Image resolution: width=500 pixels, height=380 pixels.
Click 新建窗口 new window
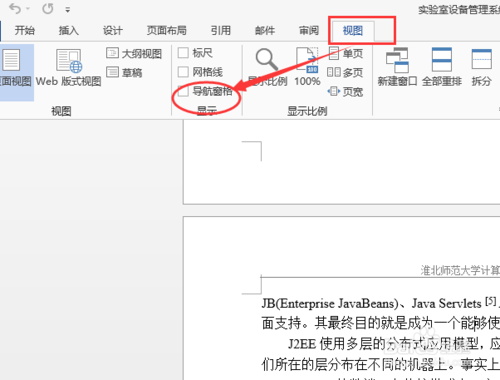[397, 68]
